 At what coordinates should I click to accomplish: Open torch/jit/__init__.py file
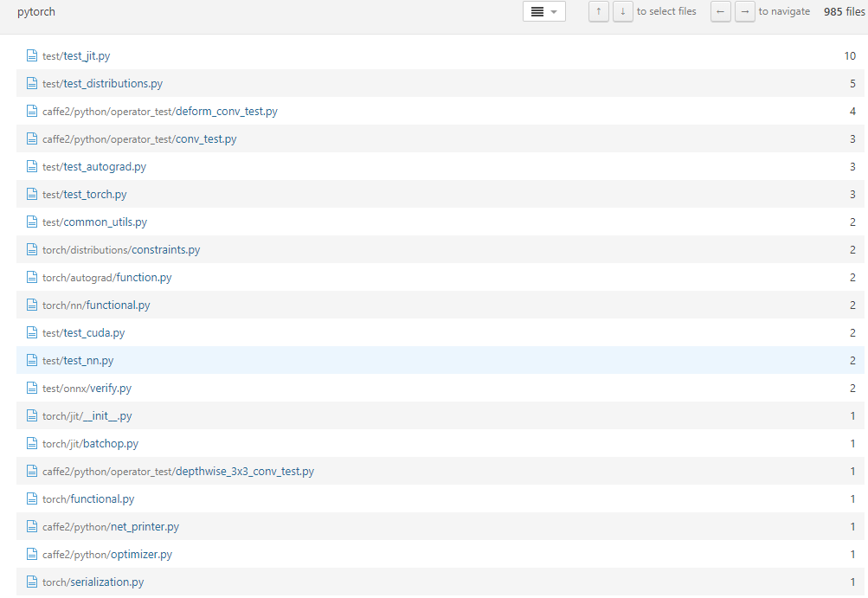87,416
